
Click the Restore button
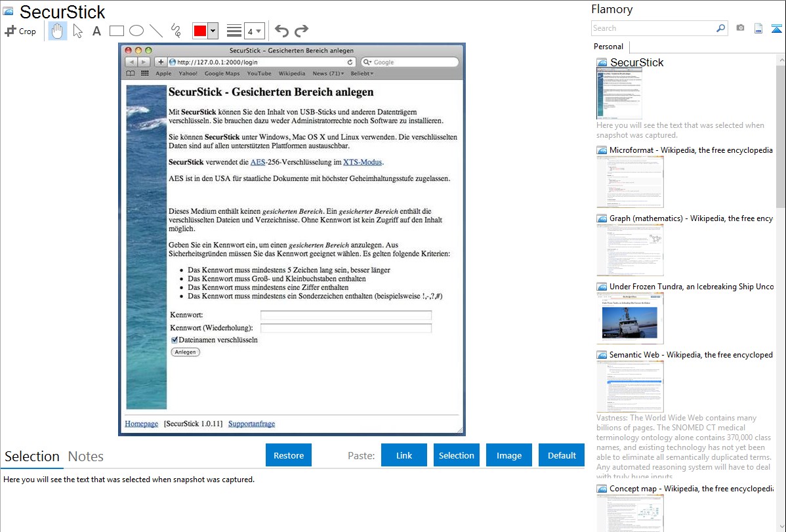289,455
